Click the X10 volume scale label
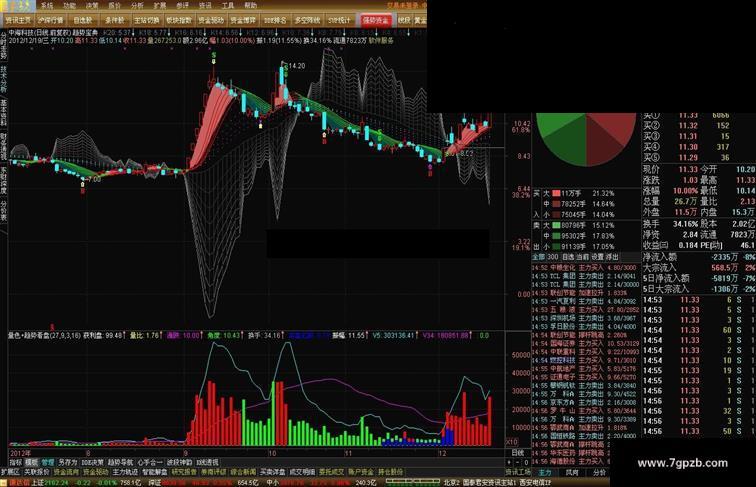The width and height of the screenshot is (756, 487). (x=511, y=442)
